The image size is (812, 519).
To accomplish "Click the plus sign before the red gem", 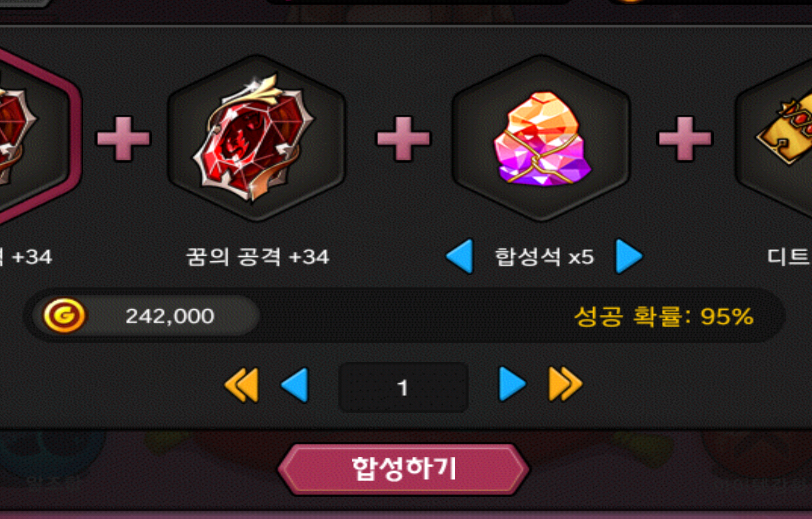I will (x=123, y=138).
